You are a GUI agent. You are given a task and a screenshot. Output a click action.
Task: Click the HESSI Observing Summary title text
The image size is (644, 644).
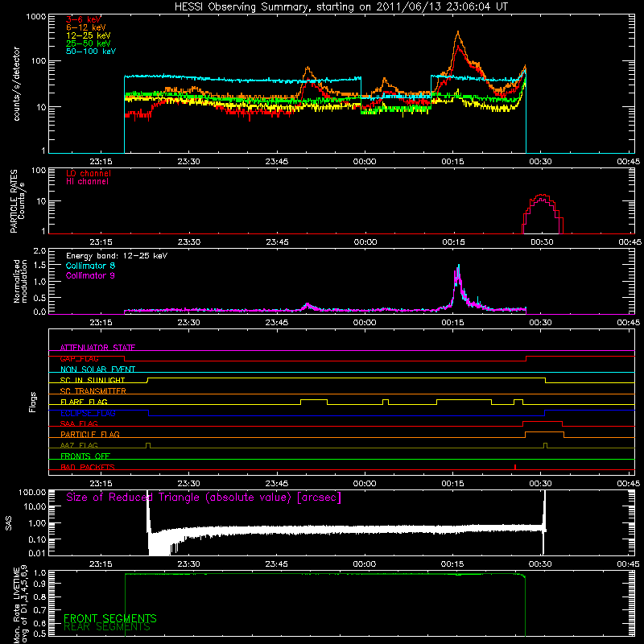pos(341,7)
